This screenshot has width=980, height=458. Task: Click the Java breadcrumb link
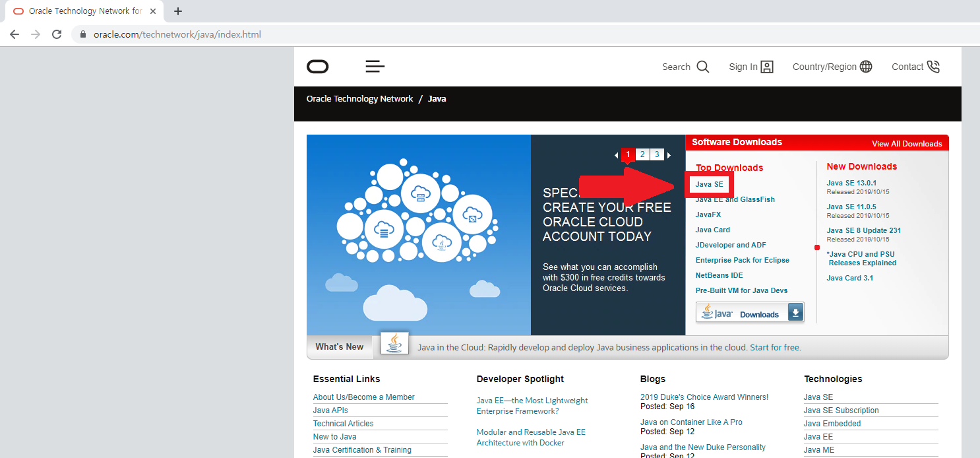coord(437,98)
